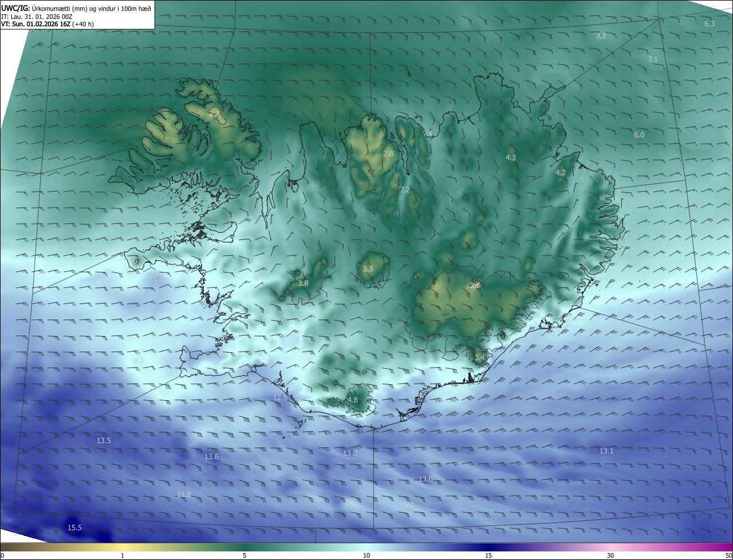
Task: Click the 7.4 value label on the map
Action: point(428,134)
